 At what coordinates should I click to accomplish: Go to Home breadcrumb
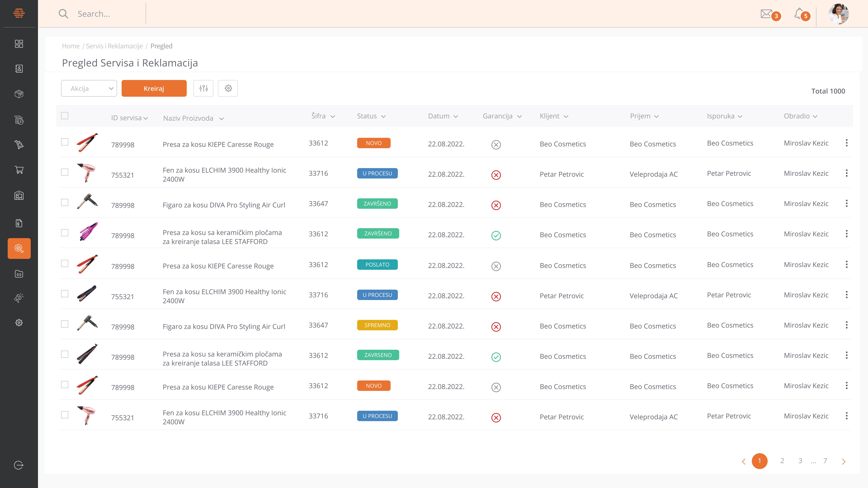[x=71, y=46]
